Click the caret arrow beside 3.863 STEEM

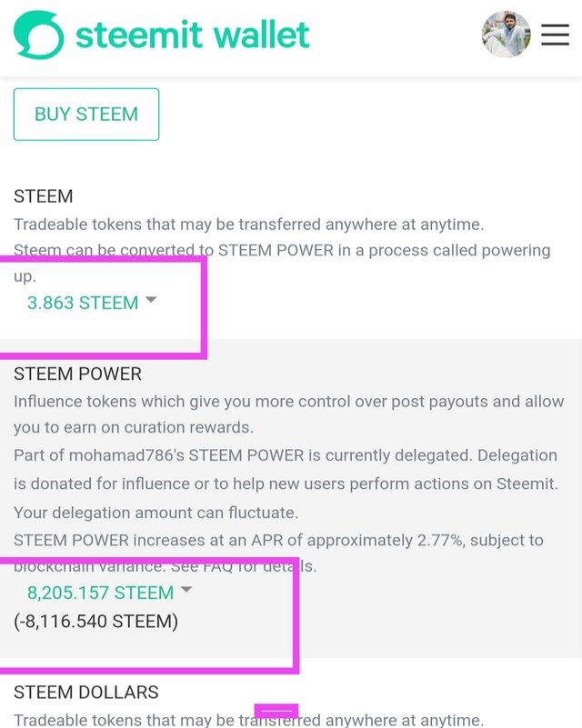click(151, 300)
